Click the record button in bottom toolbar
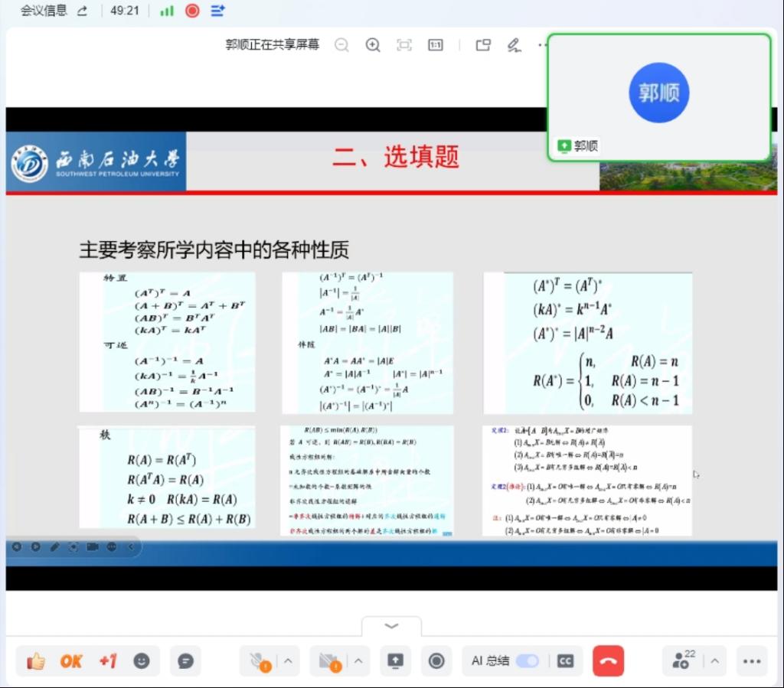 [436, 661]
